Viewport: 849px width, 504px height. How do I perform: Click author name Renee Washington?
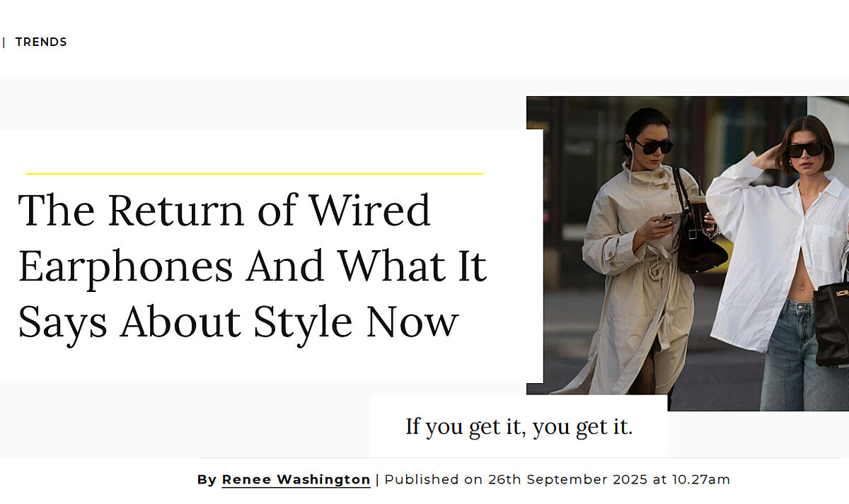pyautogui.click(x=296, y=479)
